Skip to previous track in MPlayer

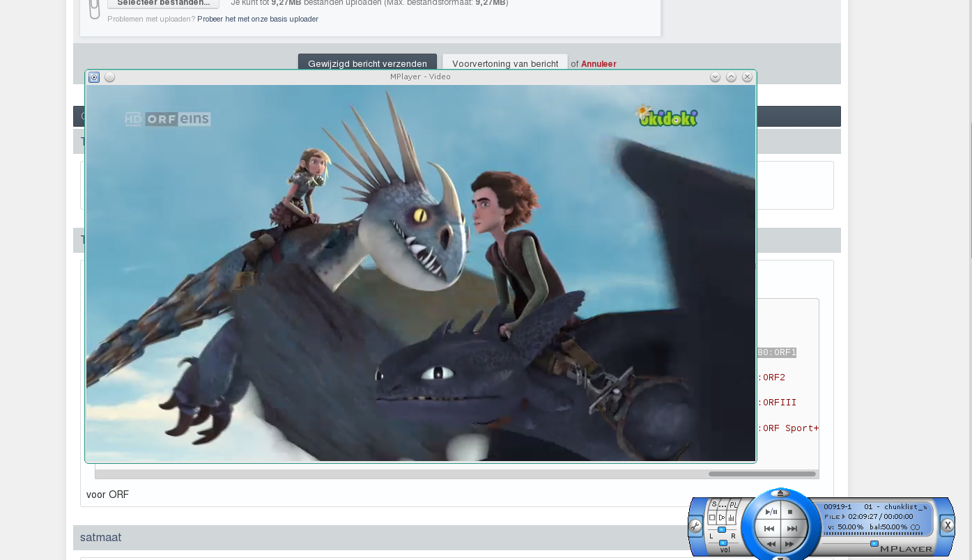(x=769, y=529)
